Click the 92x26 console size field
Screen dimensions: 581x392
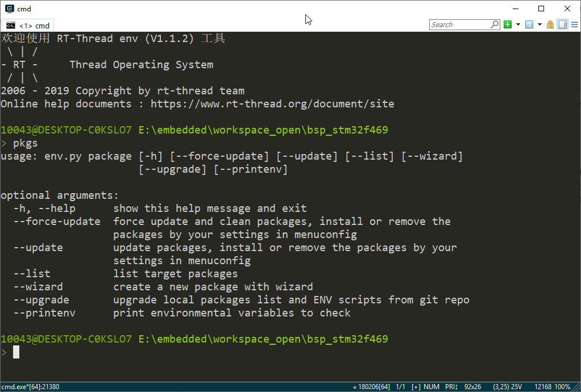(472, 387)
